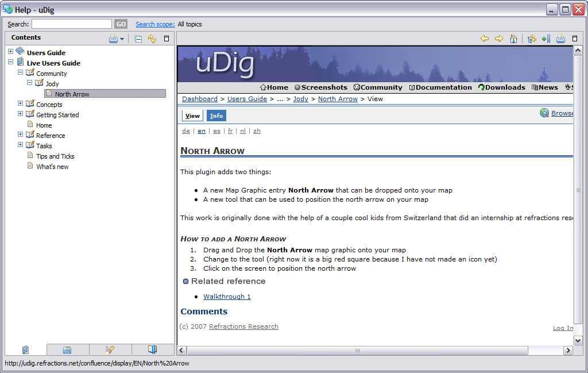Switch language to zh

257,131
